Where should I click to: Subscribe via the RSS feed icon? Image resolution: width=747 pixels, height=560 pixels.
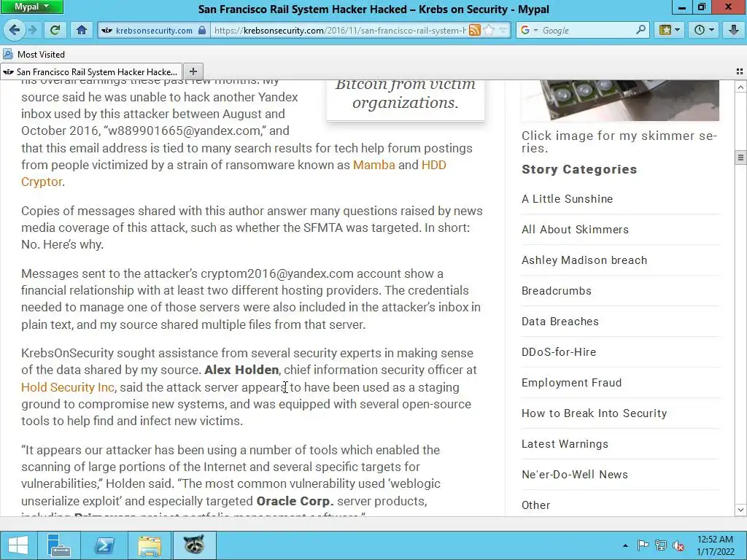pos(474,30)
